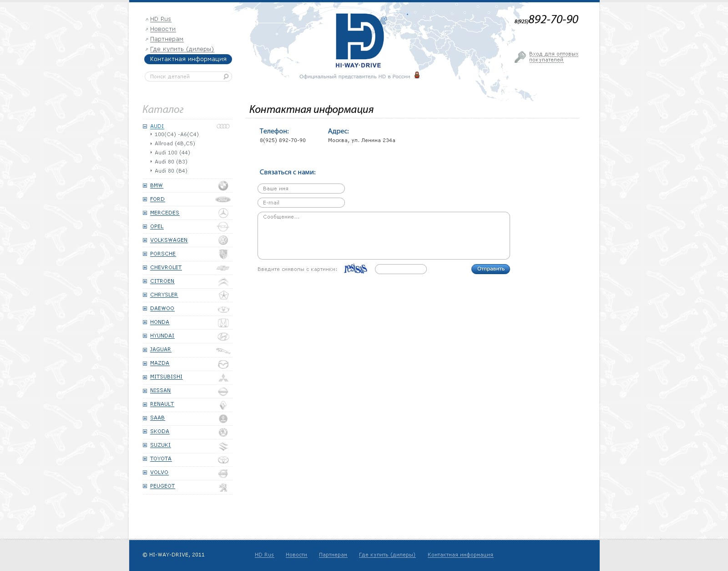Click the key icon for wholesale login

pyautogui.click(x=520, y=57)
